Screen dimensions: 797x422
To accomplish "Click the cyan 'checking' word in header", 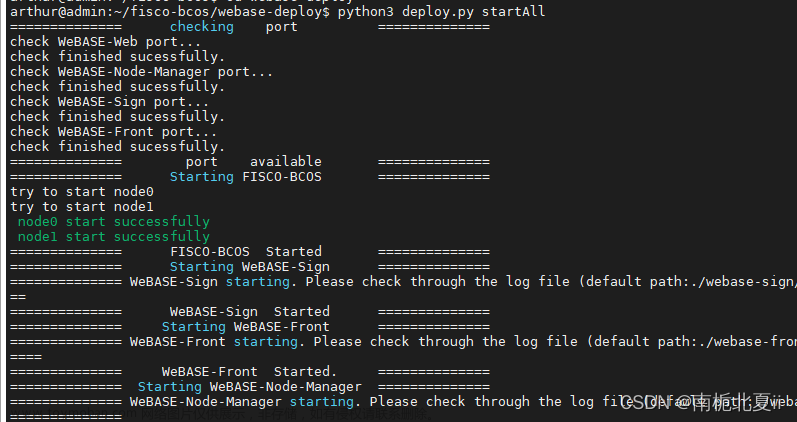I will (202, 26).
